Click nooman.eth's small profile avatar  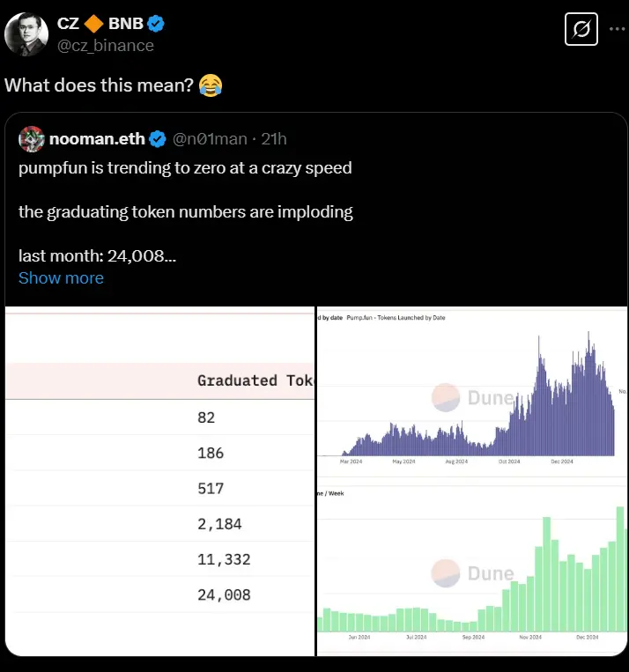click(31, 139)
